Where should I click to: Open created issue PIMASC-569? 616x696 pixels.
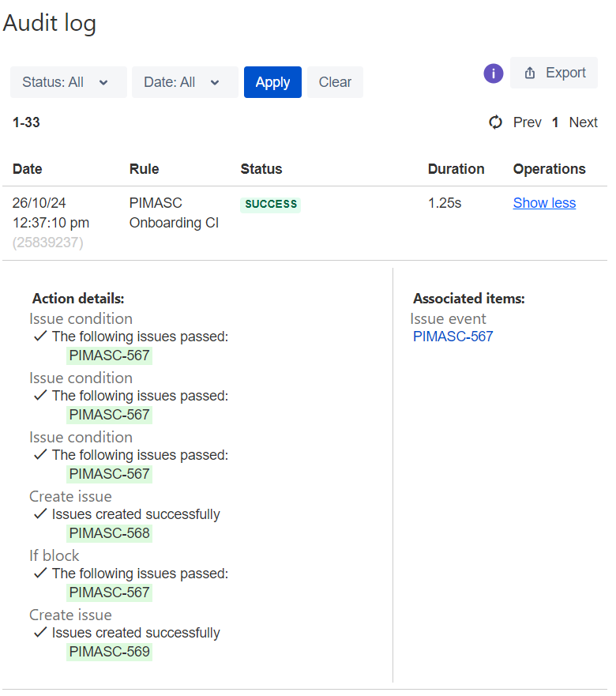(109, 652)
